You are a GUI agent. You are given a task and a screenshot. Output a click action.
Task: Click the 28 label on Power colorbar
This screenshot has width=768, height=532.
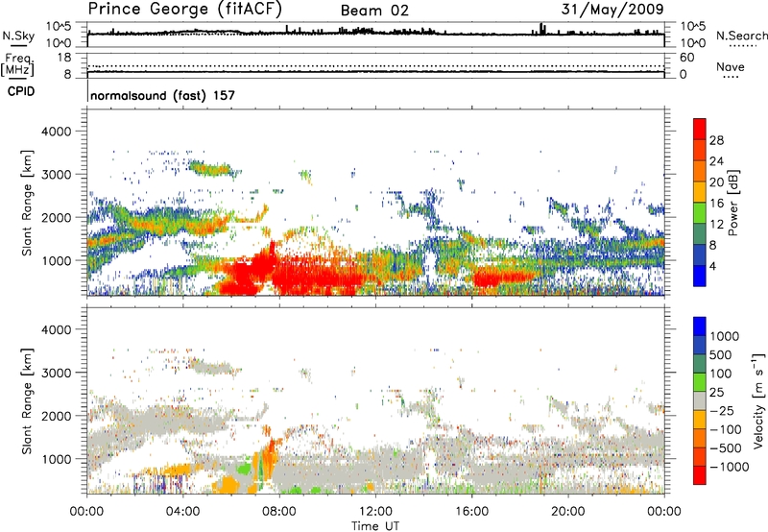coord(716,140)
